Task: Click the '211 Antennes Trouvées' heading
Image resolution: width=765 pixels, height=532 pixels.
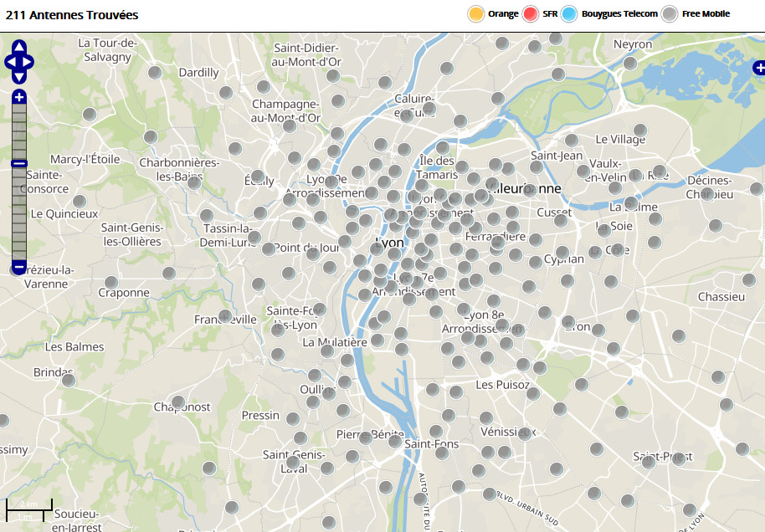Action: pyautogui.click(x=72, y=15)
